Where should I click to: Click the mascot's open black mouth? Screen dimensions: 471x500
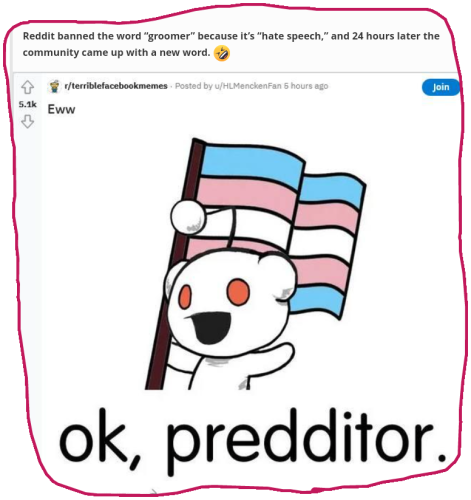point(211,327)
